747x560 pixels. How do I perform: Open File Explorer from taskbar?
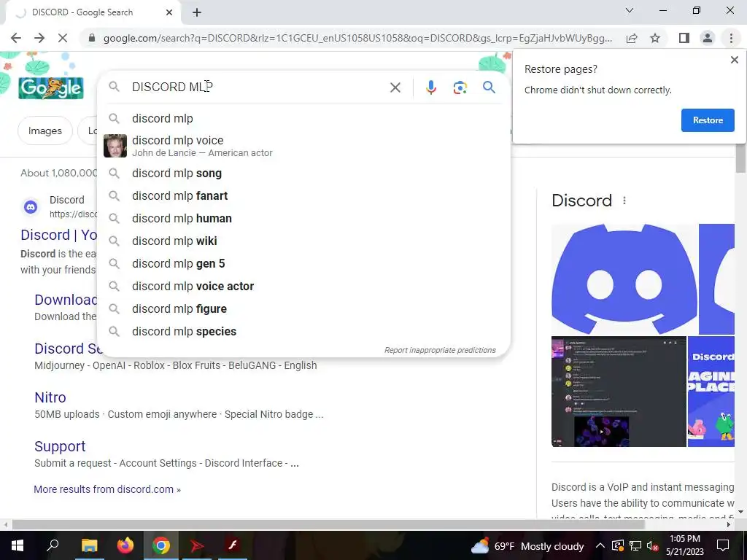[x=89, y=545]
